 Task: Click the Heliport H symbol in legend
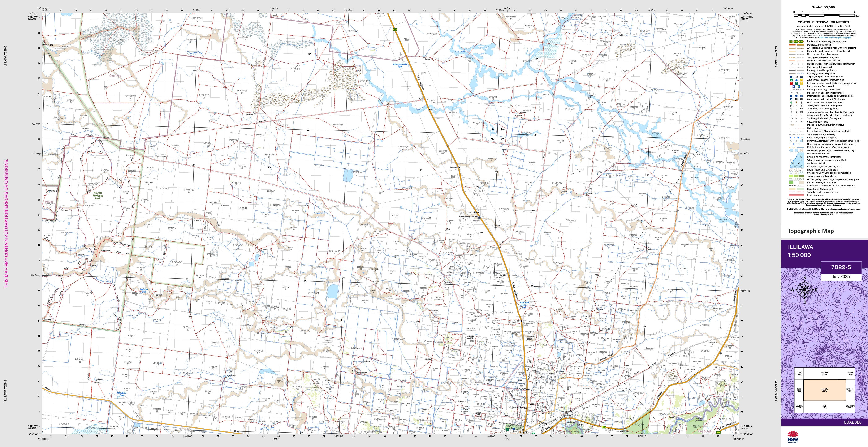tap(796, 77)
